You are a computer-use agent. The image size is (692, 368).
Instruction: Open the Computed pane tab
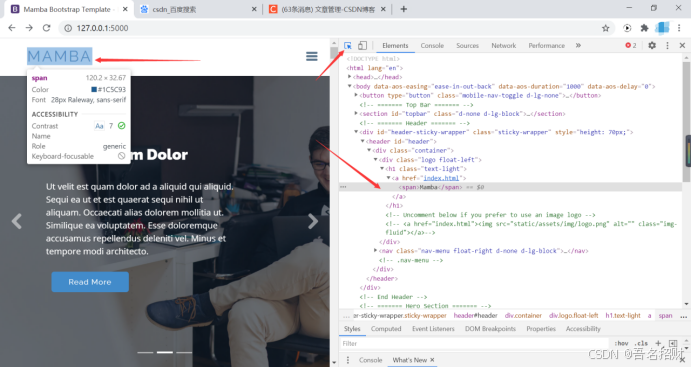(386, 329)
